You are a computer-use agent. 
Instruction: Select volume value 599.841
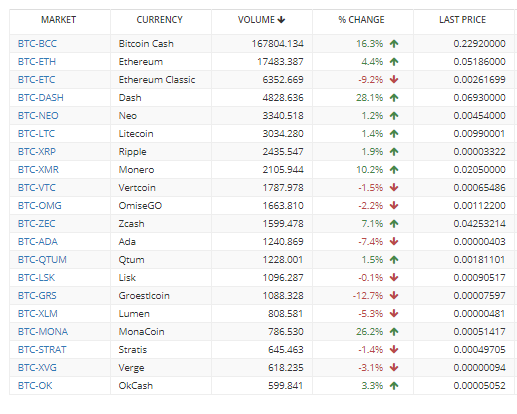point(286,386)
